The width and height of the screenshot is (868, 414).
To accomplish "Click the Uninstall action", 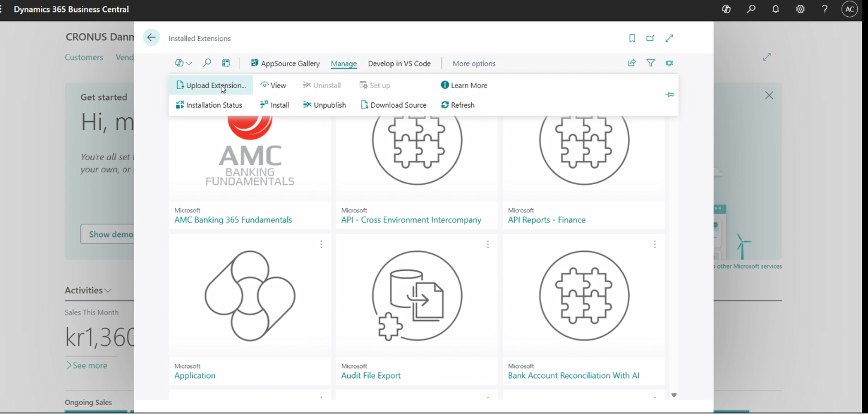I will [322, 86].
